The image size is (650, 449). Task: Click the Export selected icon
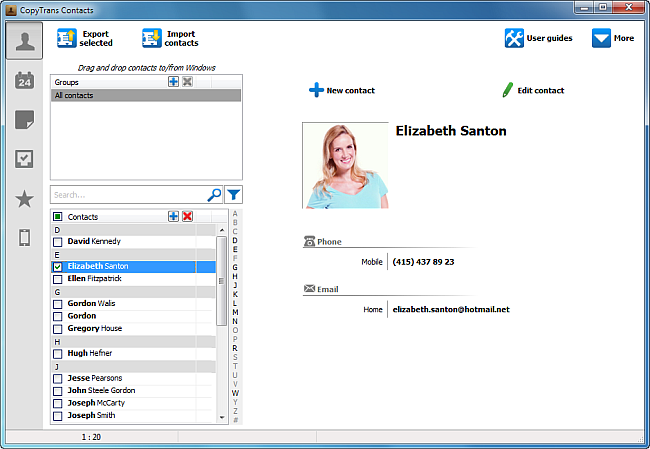[x=67, y=38]
